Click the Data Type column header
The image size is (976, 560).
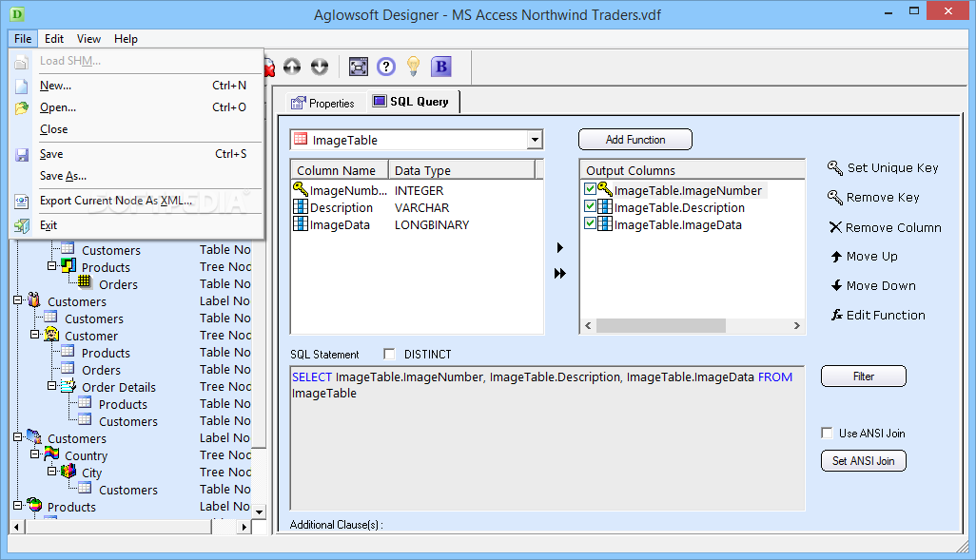coord(461,170)
